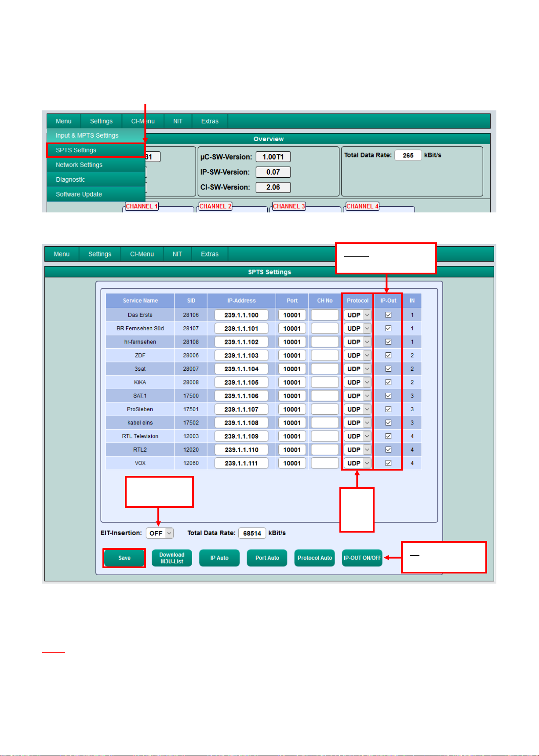
Task: Open Software Update menu entry
Action: click(x=96, y=194)
